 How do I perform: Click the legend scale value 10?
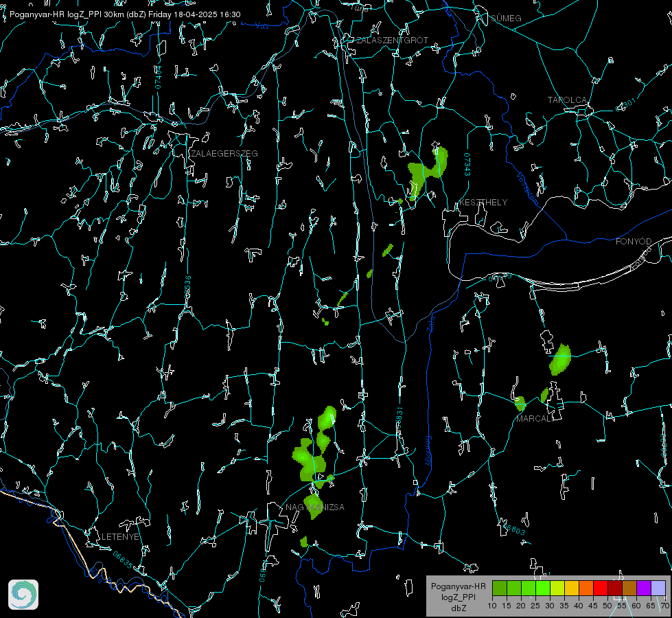click(492, 606)
